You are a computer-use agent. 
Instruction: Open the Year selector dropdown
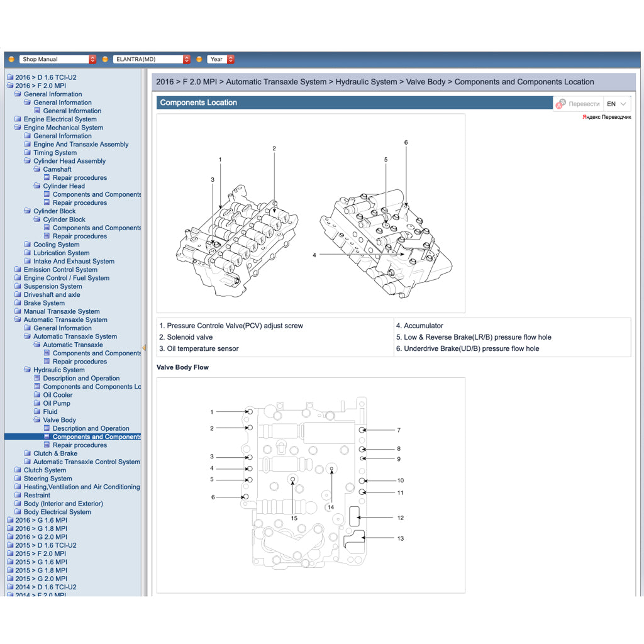click(x=221, y=59)
